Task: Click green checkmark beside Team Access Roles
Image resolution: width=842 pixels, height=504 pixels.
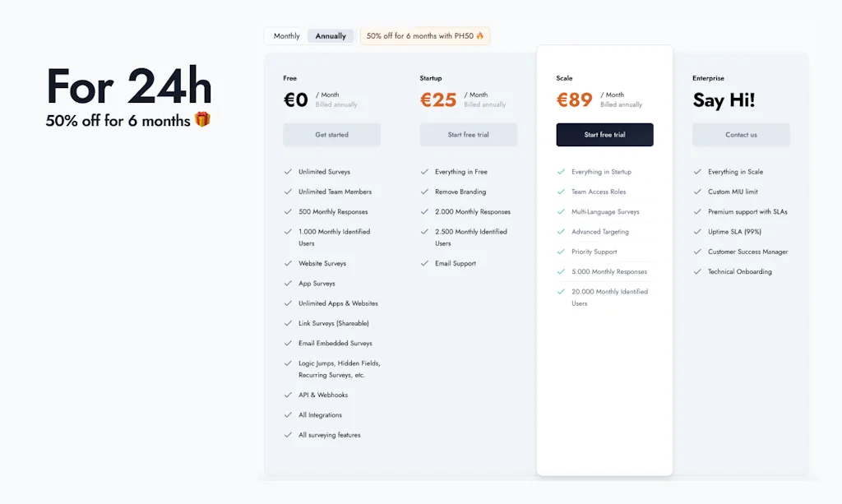Action: (561, 192)
